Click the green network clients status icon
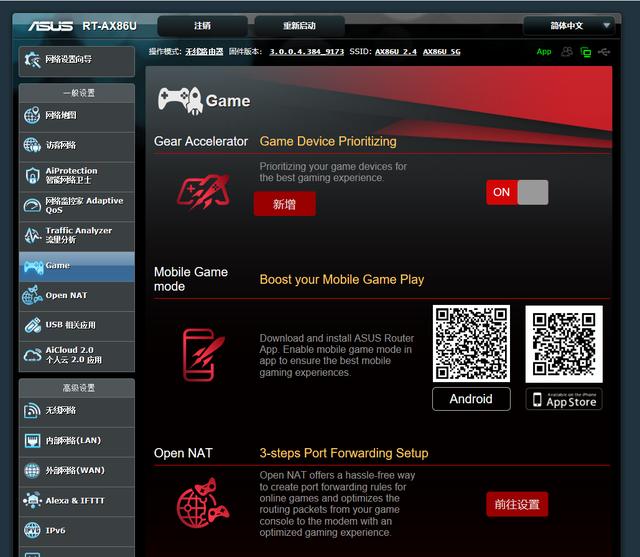 586,52
